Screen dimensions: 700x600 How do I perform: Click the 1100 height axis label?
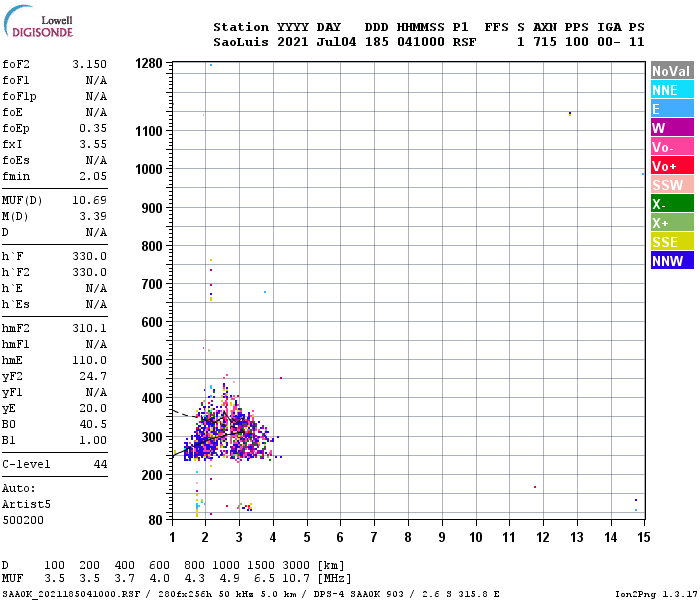pos(149,131)
